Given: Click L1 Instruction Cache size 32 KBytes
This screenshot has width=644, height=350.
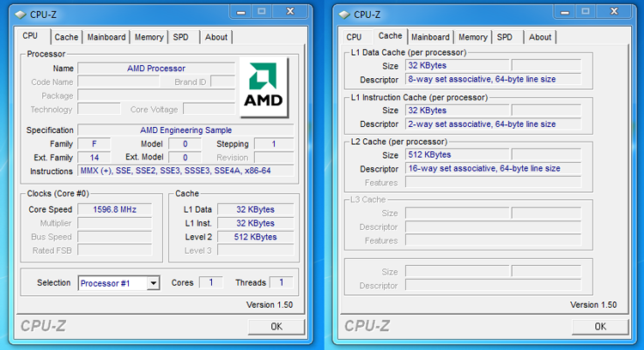Looking at the screenshot, I should [x=457, y=111].
